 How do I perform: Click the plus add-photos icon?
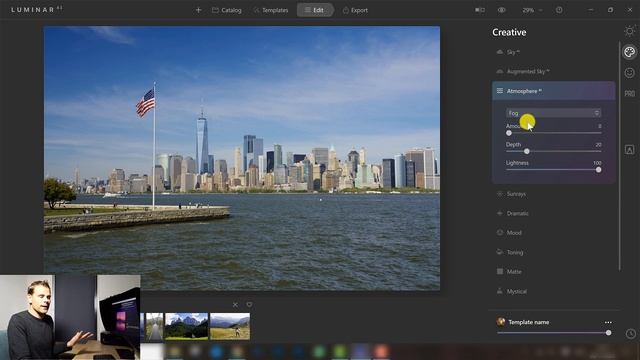point(198,10)
